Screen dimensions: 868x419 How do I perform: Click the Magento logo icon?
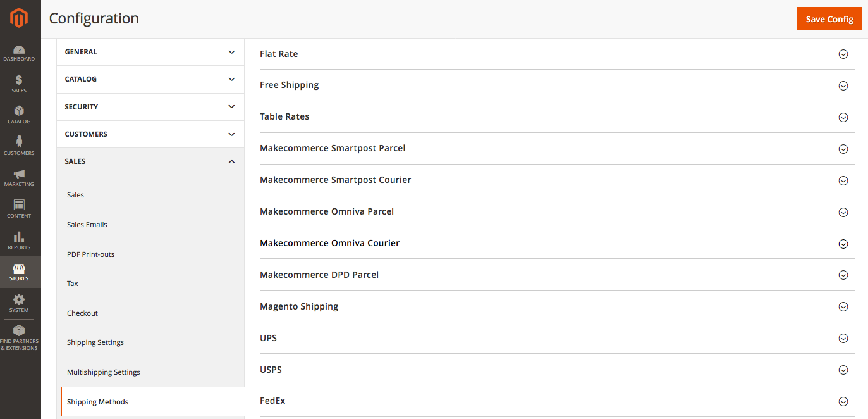[19, 18]
